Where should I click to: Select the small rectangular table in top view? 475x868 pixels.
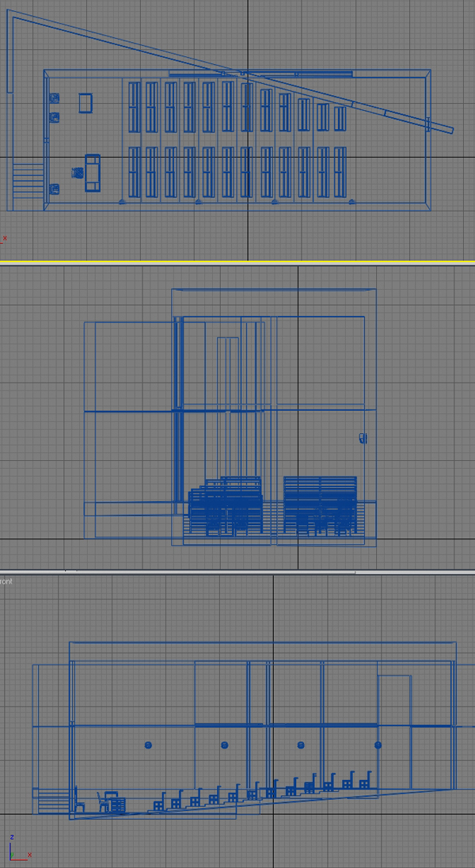[x=85, y=104]
